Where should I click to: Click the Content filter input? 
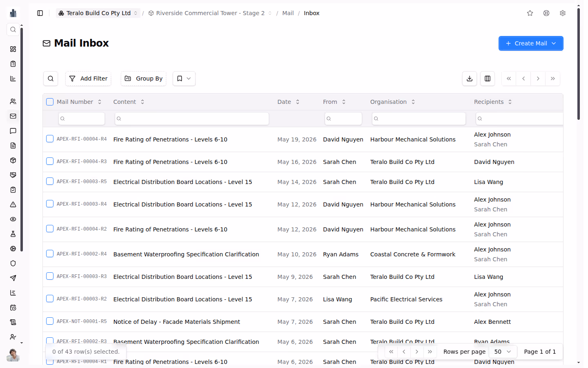coord(192,119)
